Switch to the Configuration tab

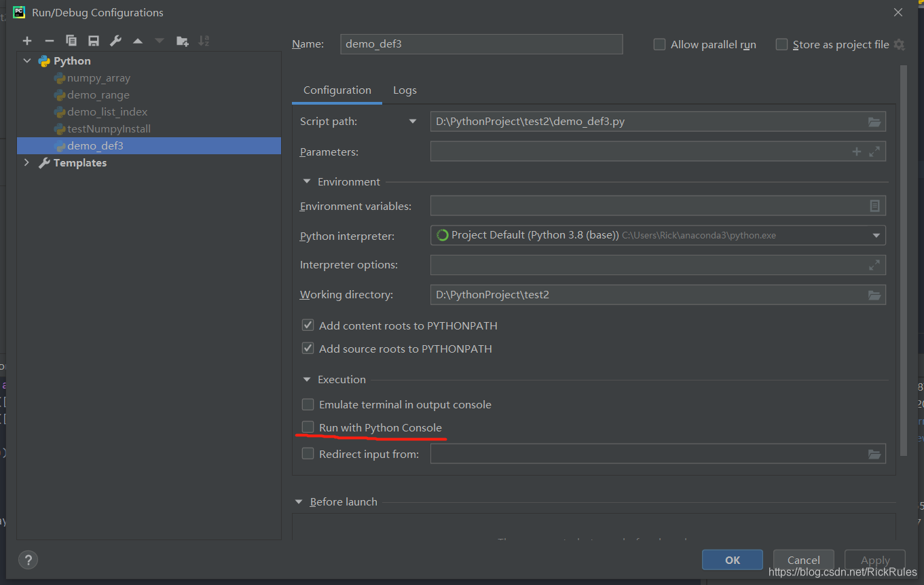tap(337, 90)
